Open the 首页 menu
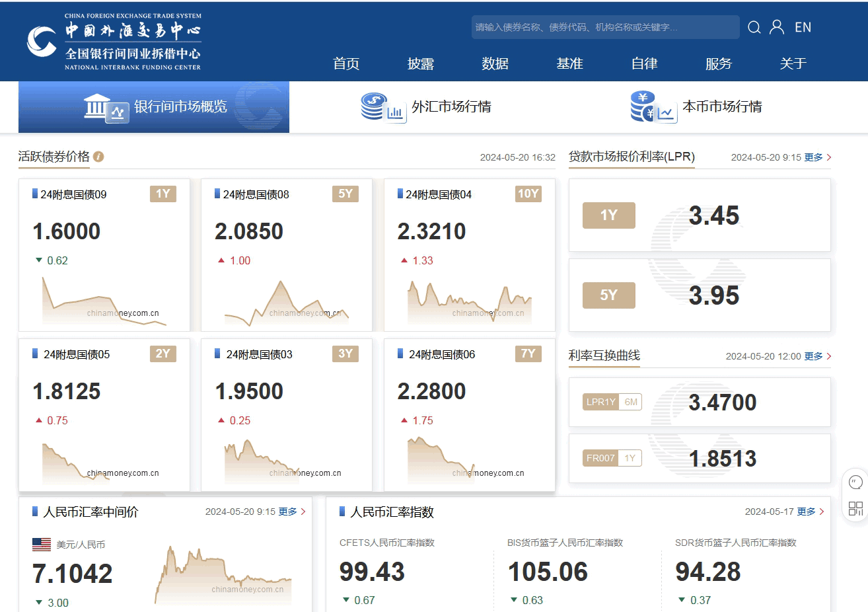Viewport: 868px width, 612px height. 346,63
